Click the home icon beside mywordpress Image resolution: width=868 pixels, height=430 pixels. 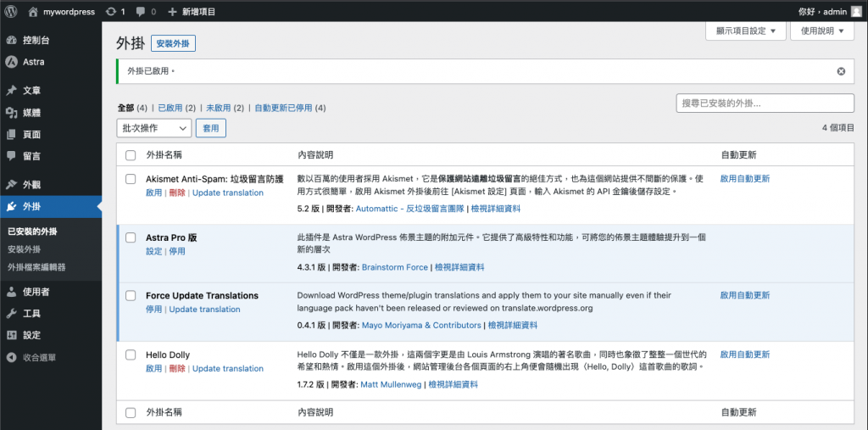pos(33,11)
